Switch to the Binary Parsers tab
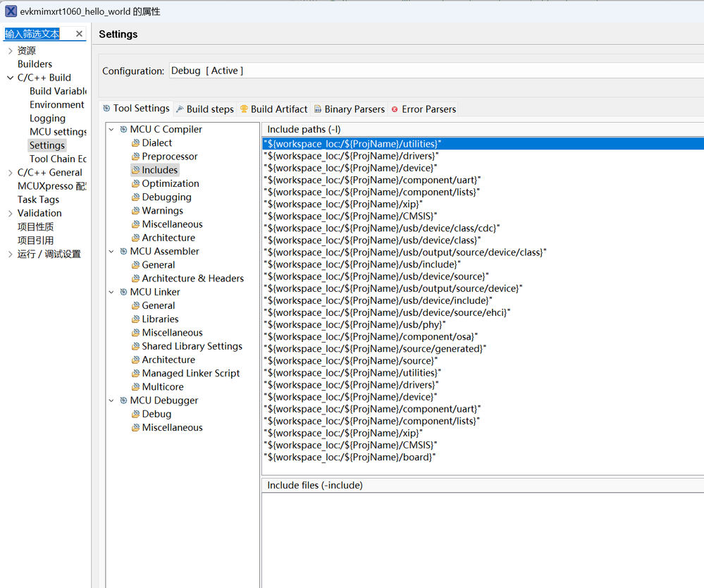This screenshot has width=704, height=588. click(350, 109)
